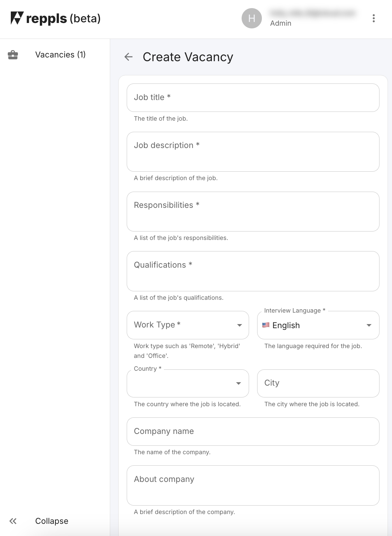Screen dimensions: 392x536
Task: Click the US flag in Interview Language
Action: point(266,325)
